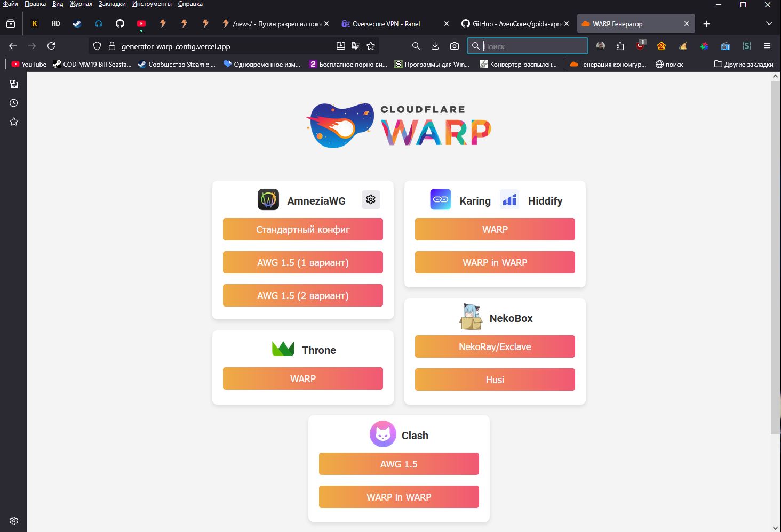Image resolution: width=781 pixels, height=532 pixels.
Task: Open the profile avatar menu
Action: [x=601, y=46]
